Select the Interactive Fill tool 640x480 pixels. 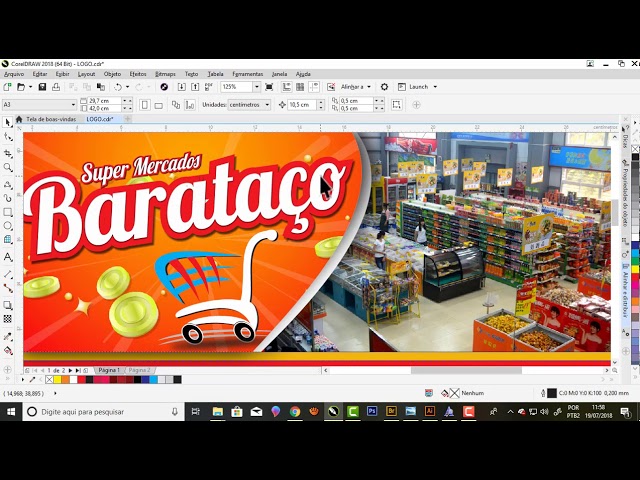pos(7,351)
